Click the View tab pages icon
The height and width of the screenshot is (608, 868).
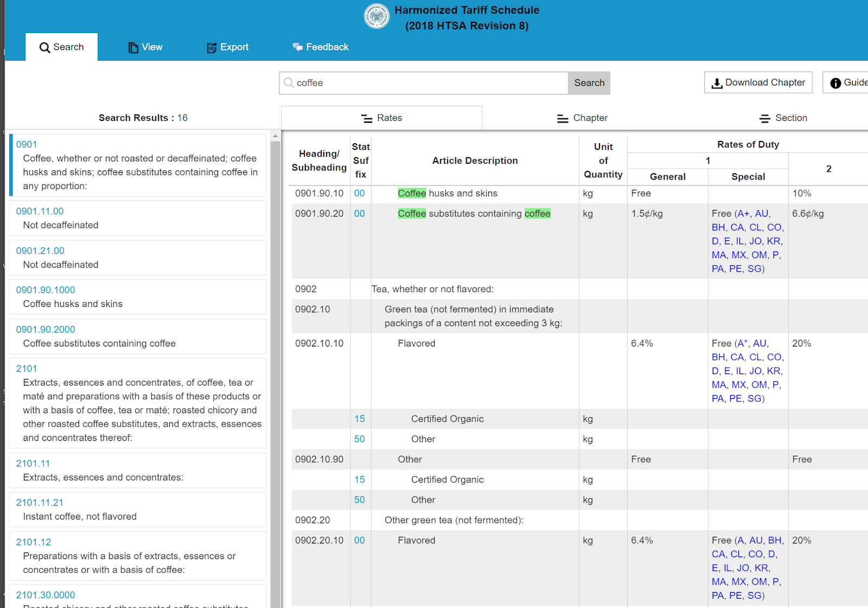pos(133,48)
